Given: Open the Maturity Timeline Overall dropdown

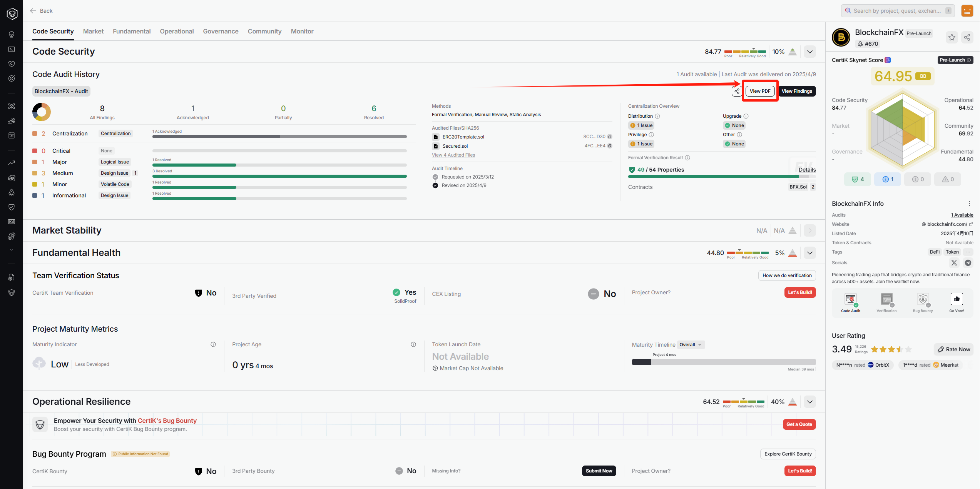Looking at the screenshot, I should coord(691,345).
